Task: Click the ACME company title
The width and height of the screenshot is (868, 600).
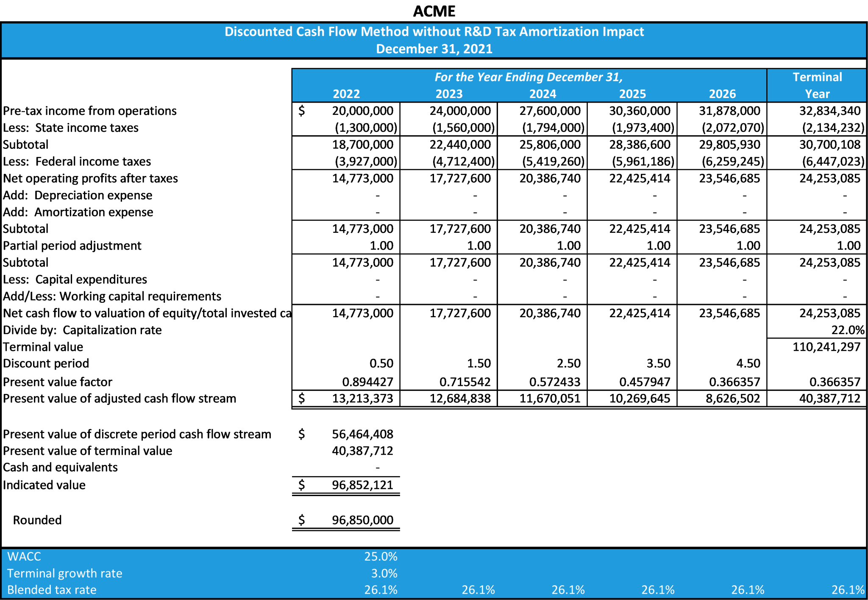Action: pos(434,11)
